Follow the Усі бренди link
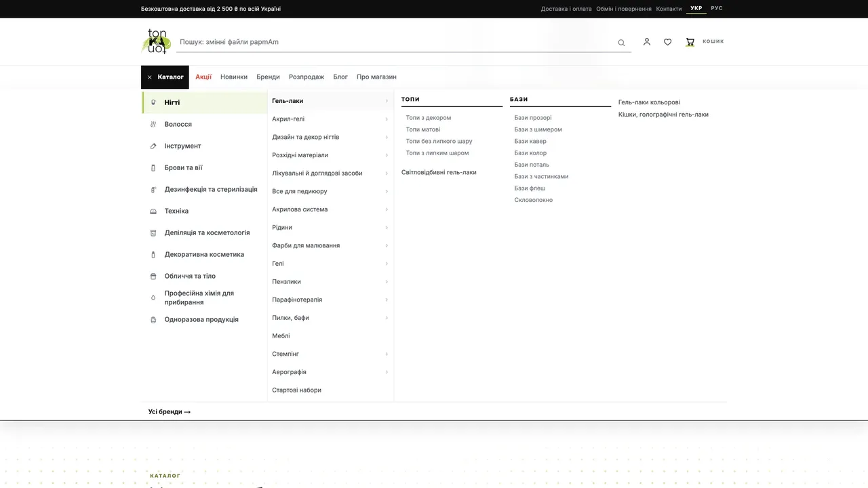The height and width of the screenshot is (488, 868). tap(170, 411)
